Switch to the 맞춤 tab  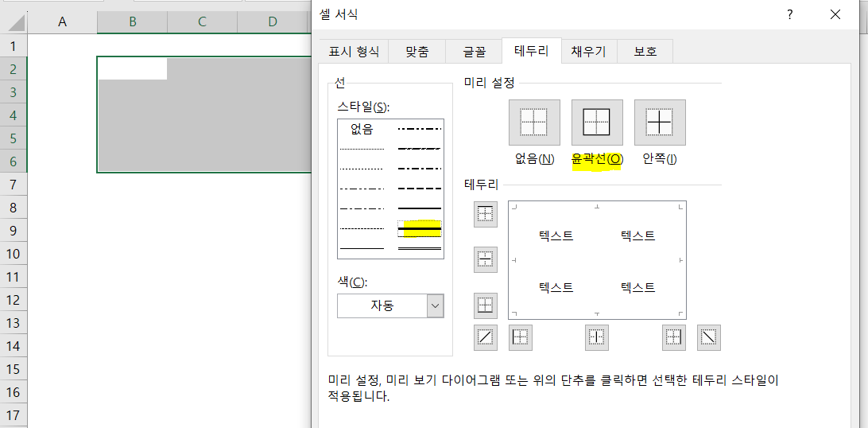[417, 52]
